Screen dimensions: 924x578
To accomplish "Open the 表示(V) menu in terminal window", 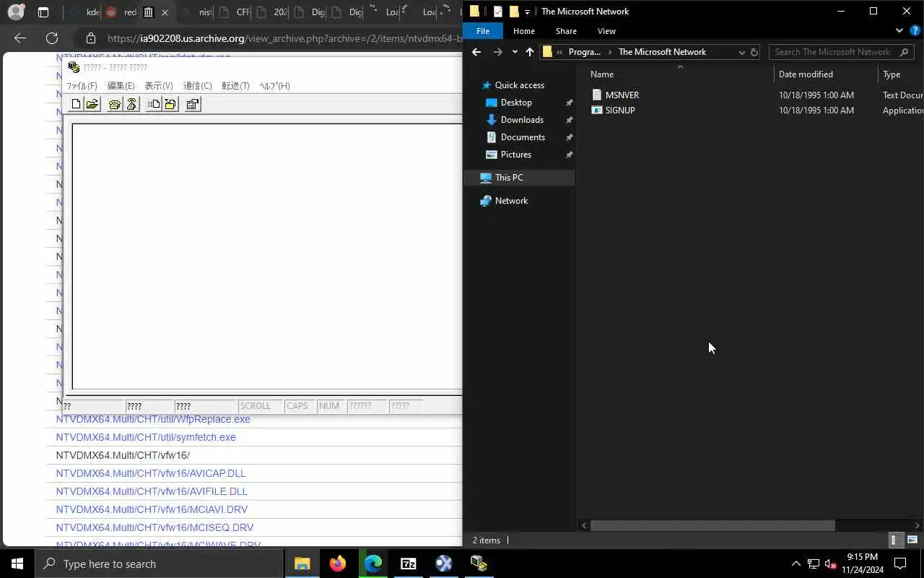I will (159, 85).
